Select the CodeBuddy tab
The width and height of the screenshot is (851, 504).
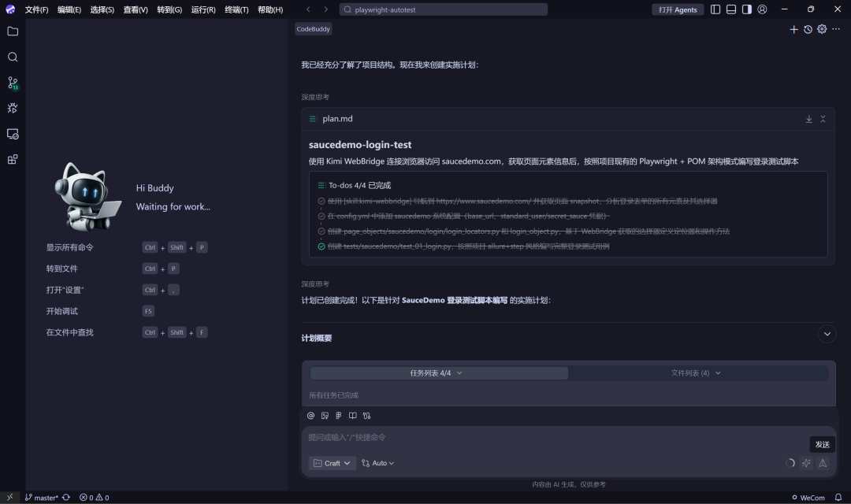coord(313,29)
